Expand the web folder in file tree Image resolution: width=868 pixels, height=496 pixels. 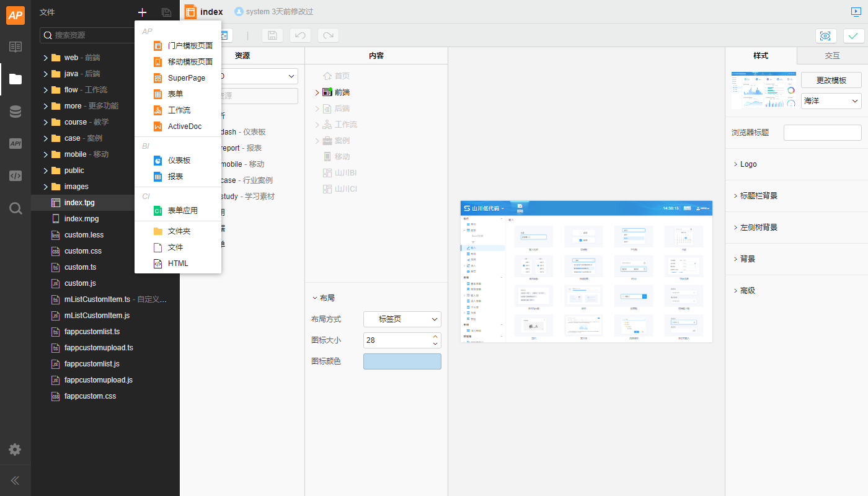point(45,58)
